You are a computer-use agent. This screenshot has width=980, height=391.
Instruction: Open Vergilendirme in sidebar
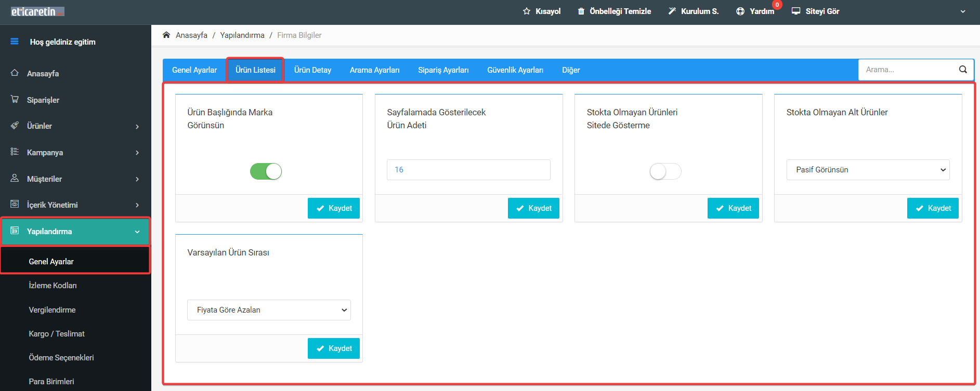[x=52, y=310]
